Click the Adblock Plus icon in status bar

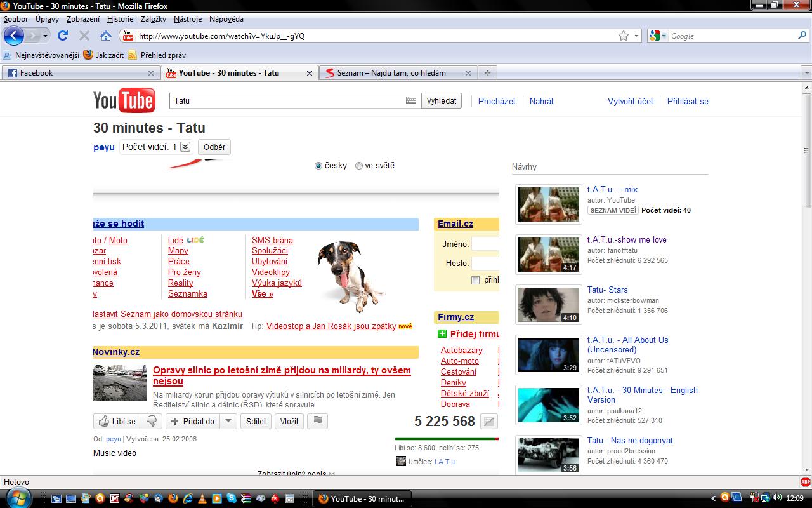(805, 482)
